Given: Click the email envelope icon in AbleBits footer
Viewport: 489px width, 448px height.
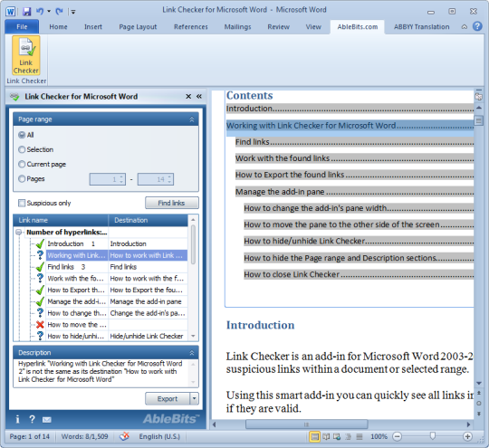Looking at the screenshot, I should tap(47, 420).
